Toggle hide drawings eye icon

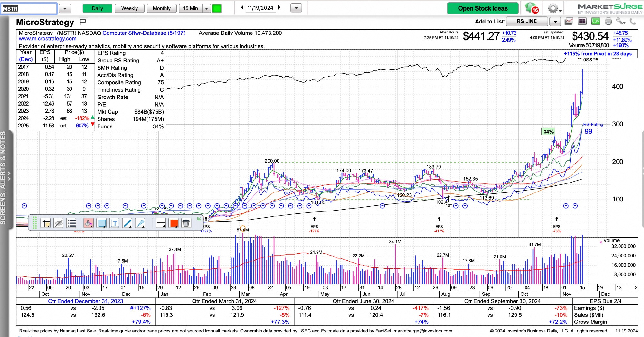[59, 223]
